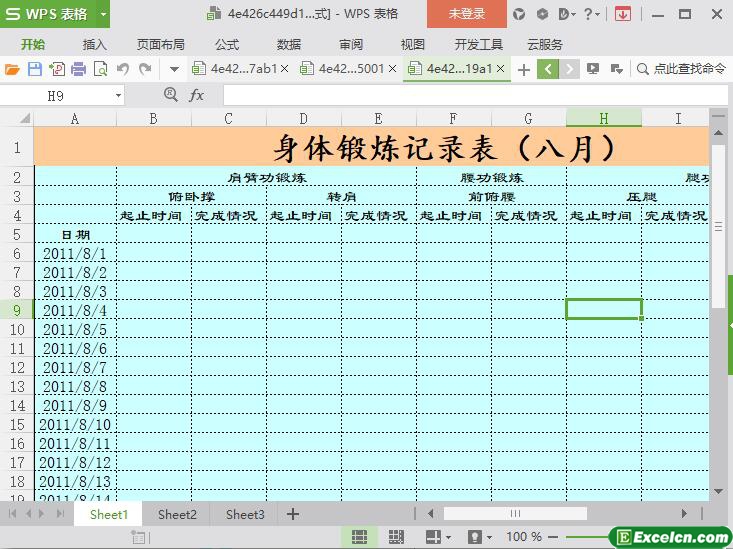Open the 视图 ribbon tab
This screenshot has width=733, height=549.
click(412, 44)
